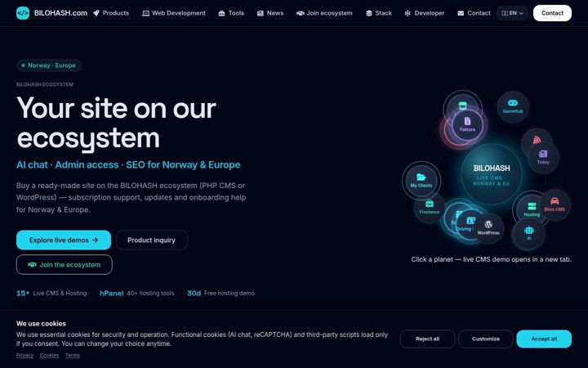The image size is (588, 368).
Task: Click the red RSS feed planet
Action: 537,138
